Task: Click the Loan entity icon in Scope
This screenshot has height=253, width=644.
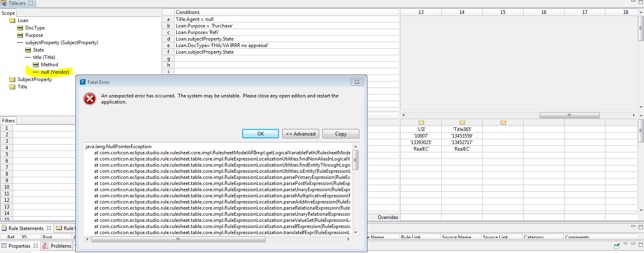Action: click(12, 20)
